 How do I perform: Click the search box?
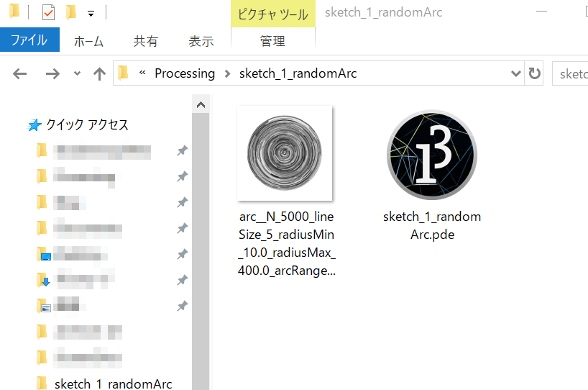click(x=570, y=73)
